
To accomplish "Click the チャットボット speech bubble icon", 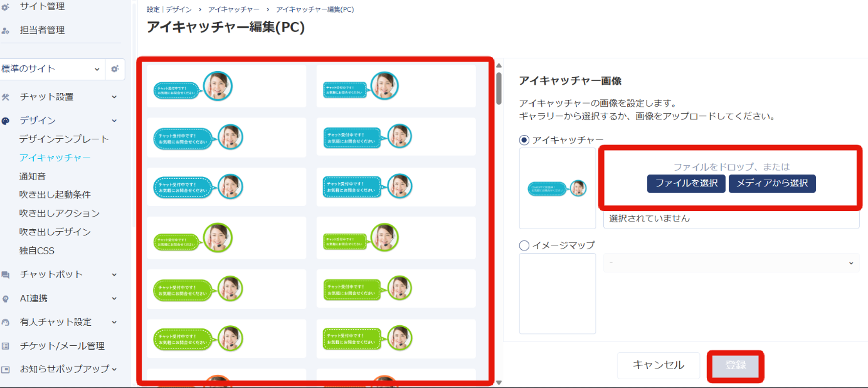I will tap(6, 275).
